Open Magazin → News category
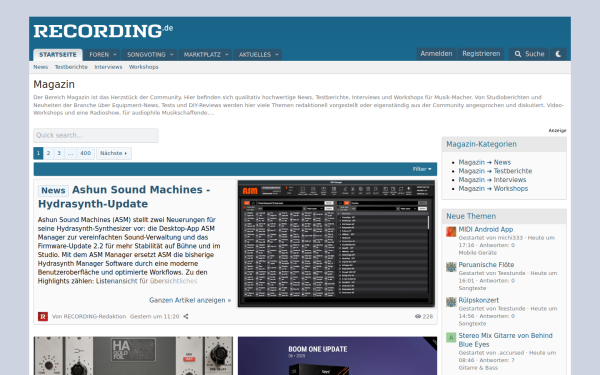This screenshot has height=375, width=600. pos(485,162)
